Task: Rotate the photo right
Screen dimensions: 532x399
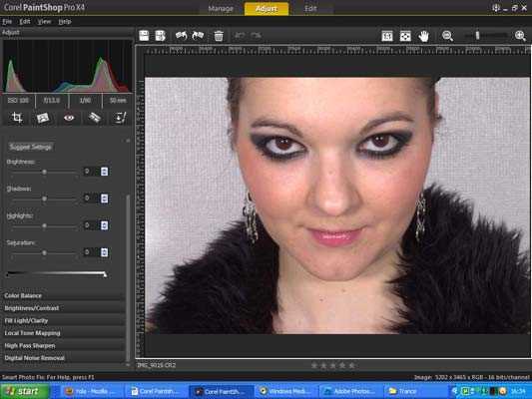Action: click(x=198, y=35)
